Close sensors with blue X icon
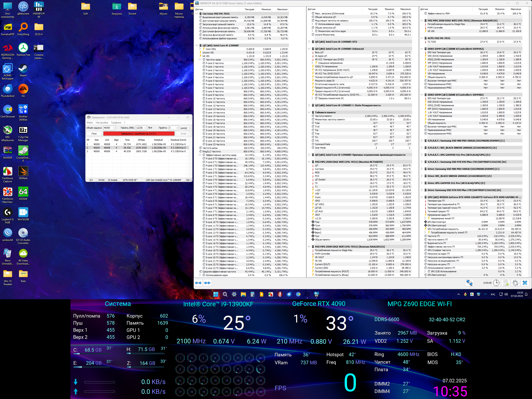The width and height of the screenshot is (532, 399). point(525,283)
